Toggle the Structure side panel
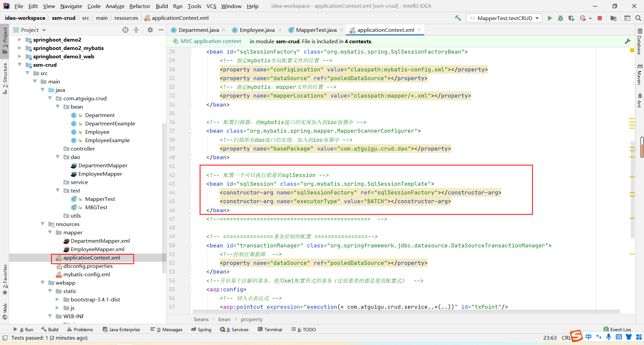 tap(5, 78)
